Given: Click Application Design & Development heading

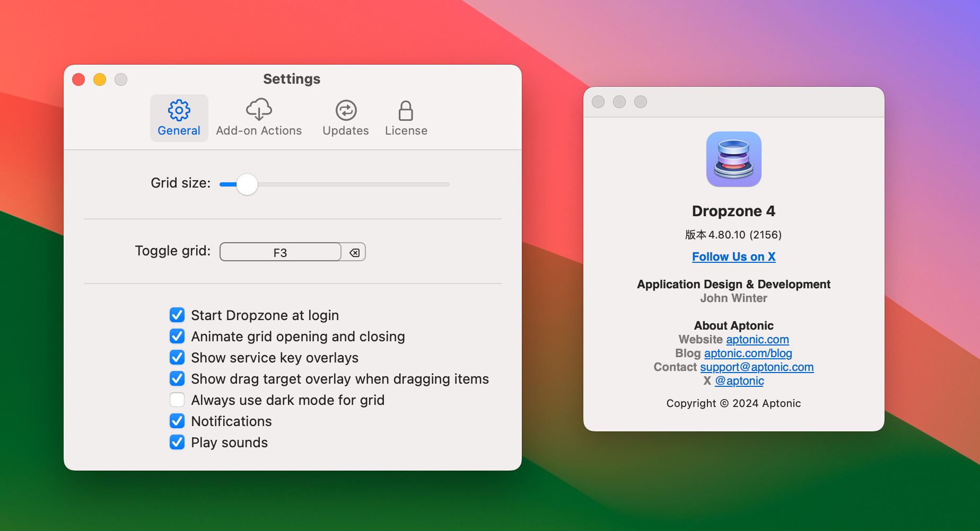Looking at the screenshot, I should (733, 284).
